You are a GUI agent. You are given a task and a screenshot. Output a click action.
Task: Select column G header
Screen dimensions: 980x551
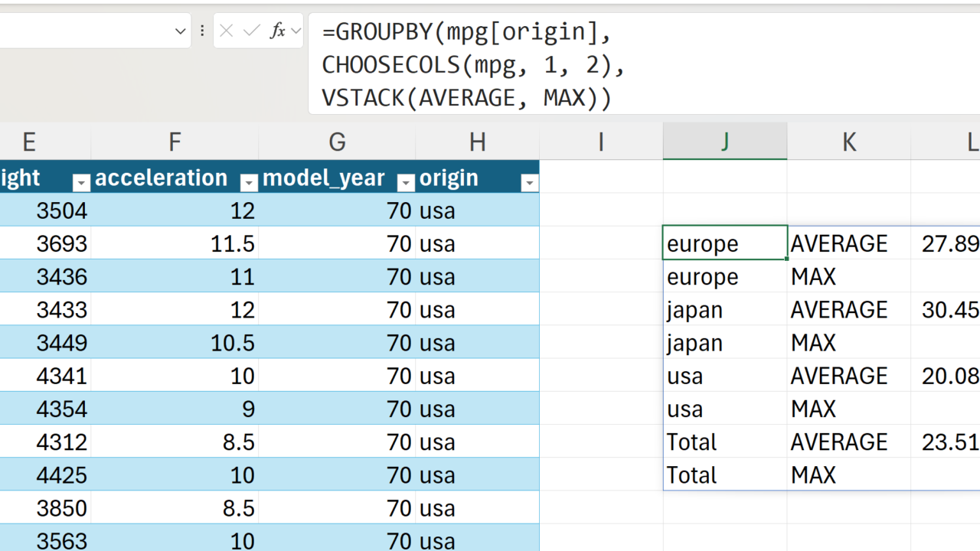coord(337,142)
